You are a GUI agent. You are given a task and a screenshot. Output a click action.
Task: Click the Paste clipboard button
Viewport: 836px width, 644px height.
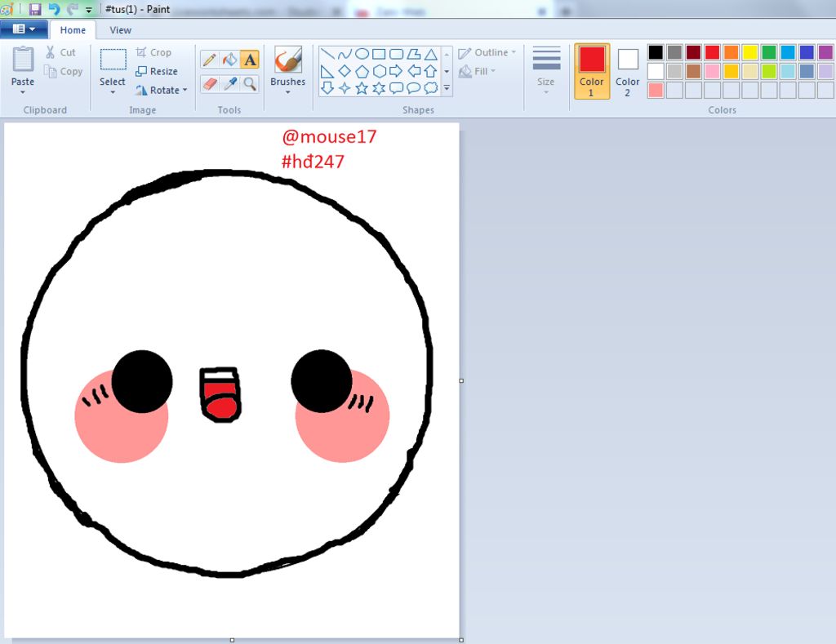tap(22, 65)
